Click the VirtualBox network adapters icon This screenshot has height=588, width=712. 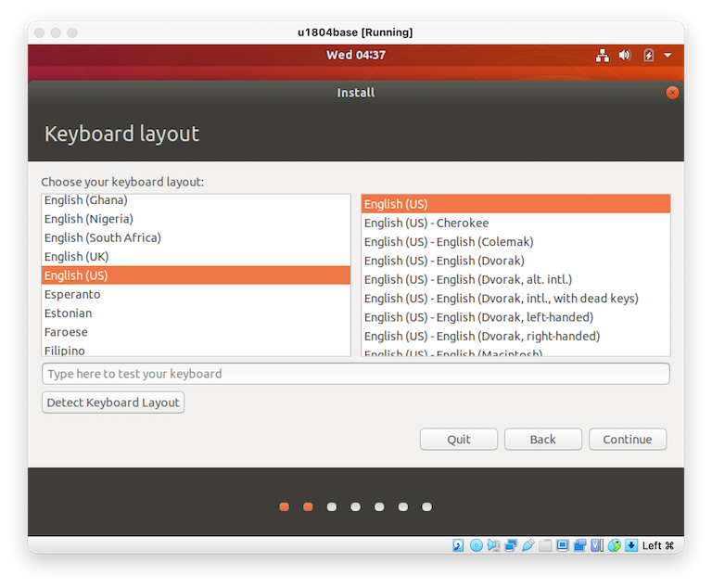pos(511,544)
